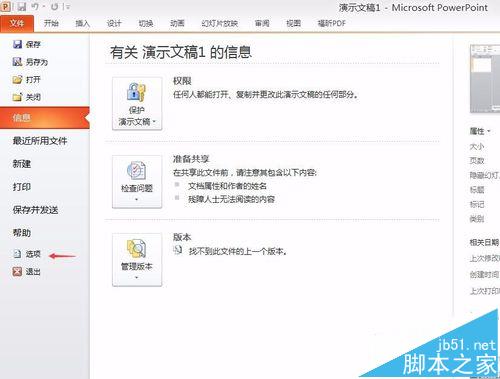The image size is (500, 379).
Task: Click text 残障人士无法阅读的内容
Action: [x=231, y=199]
